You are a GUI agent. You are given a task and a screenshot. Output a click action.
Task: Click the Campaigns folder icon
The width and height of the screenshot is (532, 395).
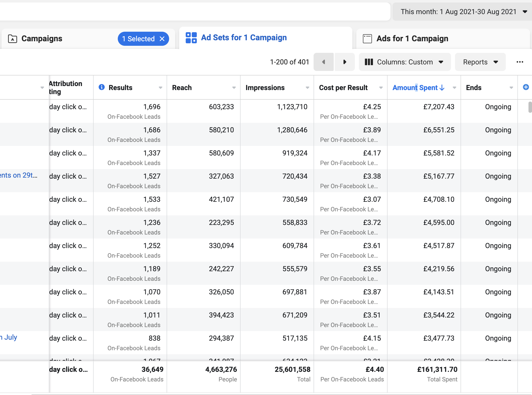[13, 39]
